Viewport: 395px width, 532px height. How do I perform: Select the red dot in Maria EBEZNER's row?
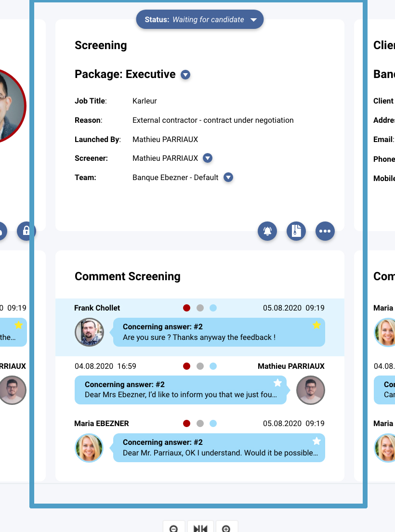pos(186,423)
